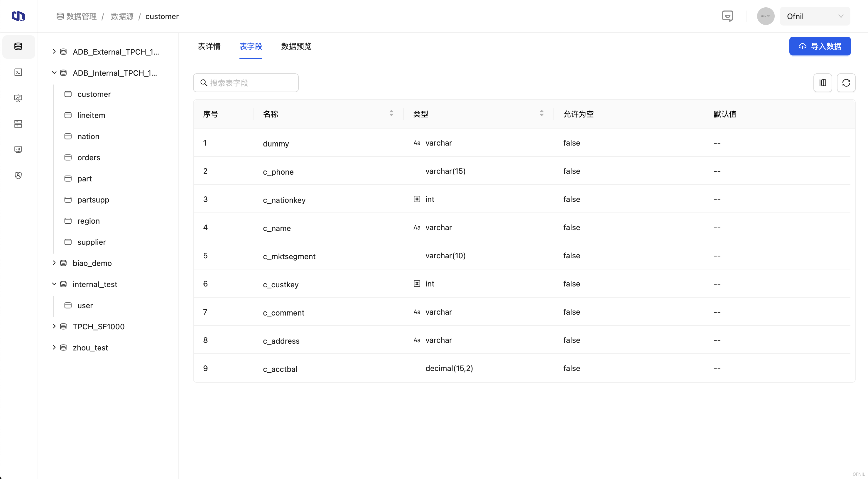Click the c_phone field name

pyautogui.click(x=278, y=172)
